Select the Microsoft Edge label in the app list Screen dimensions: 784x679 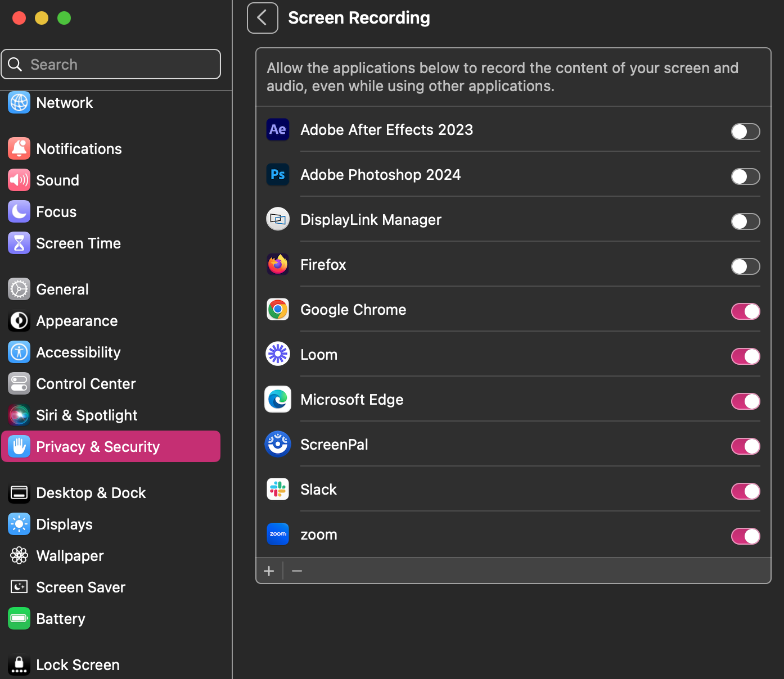point(352,400)
